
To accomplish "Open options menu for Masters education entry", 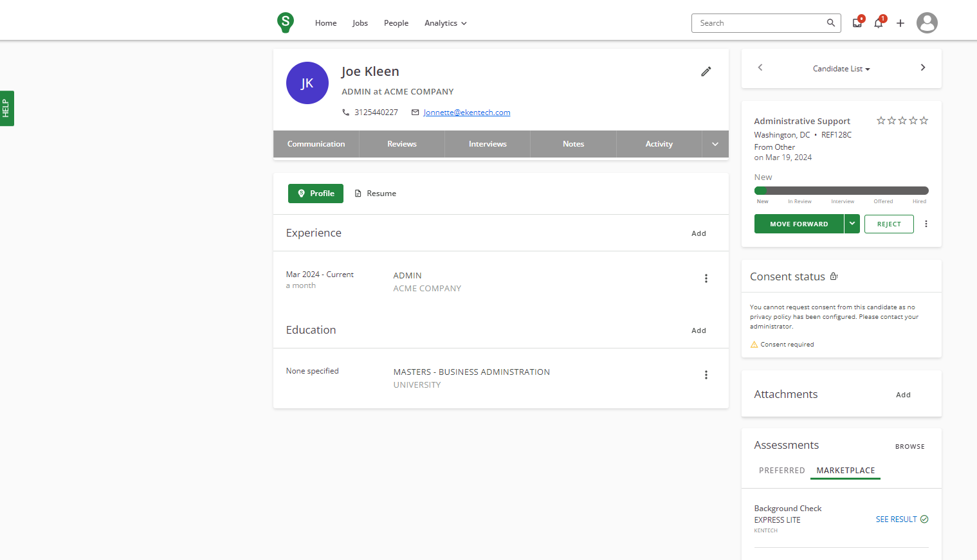I will (706, 375).
